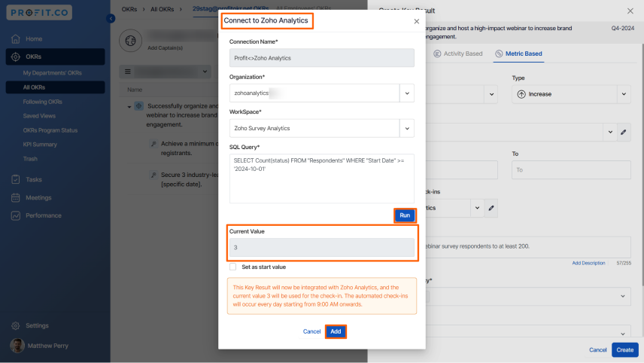Click OKRs breadcrumb link
This screenshot has width=644, height=363.
(x=129, y=9)
